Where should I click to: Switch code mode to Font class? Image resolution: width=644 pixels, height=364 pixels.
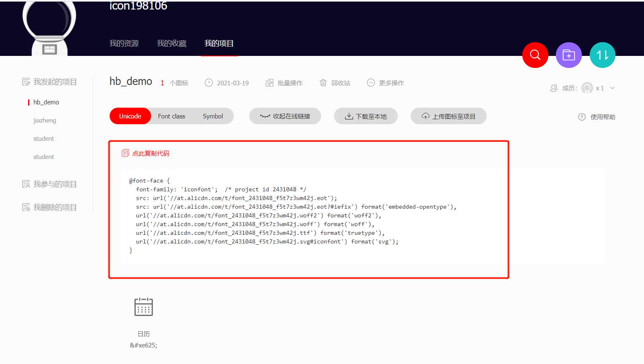[x=171, y=116]
